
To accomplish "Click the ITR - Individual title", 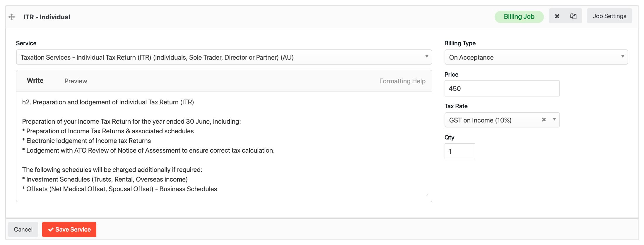I will (x=47, y=17).
